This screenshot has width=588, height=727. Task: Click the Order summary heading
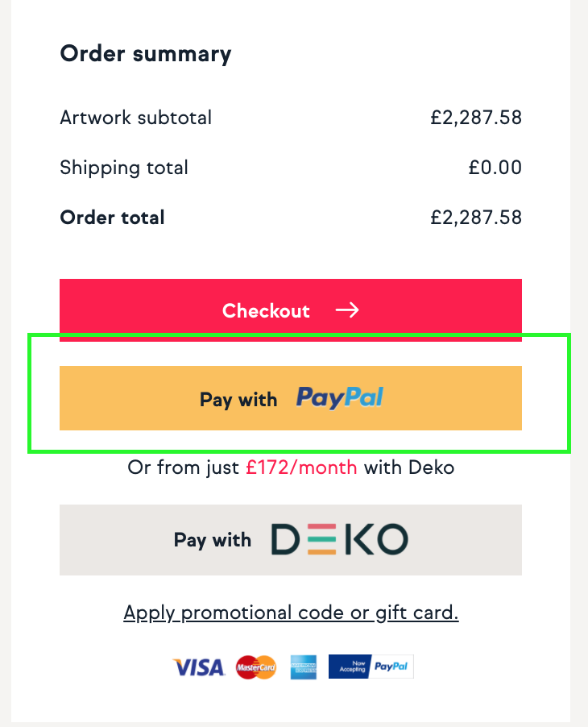click(146, 54)
